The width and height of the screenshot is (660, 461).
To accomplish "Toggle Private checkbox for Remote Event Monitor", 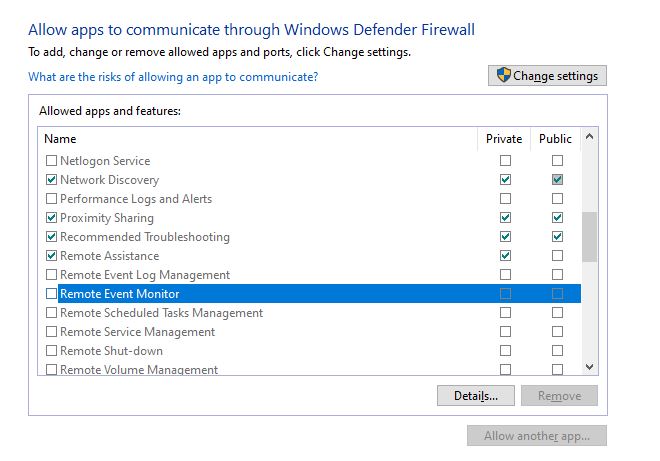I will (x=506, y=293).
